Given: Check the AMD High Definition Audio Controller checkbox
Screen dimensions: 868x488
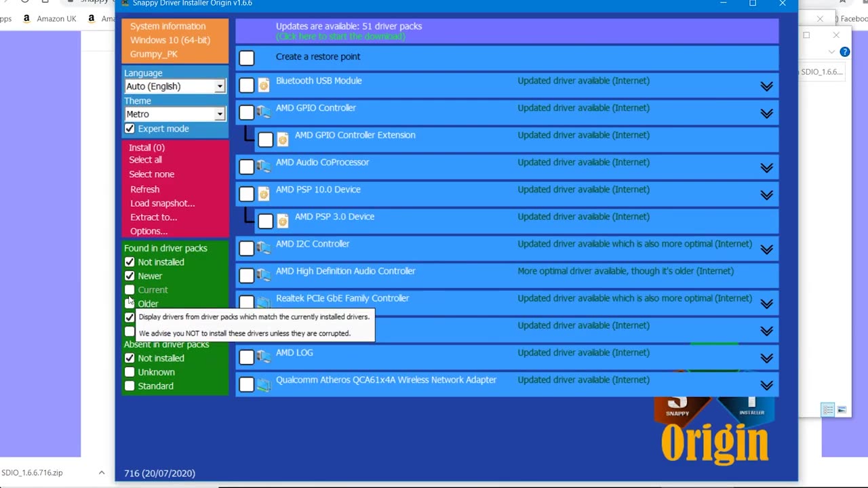Looking at the screenshot, I should 247,275.
